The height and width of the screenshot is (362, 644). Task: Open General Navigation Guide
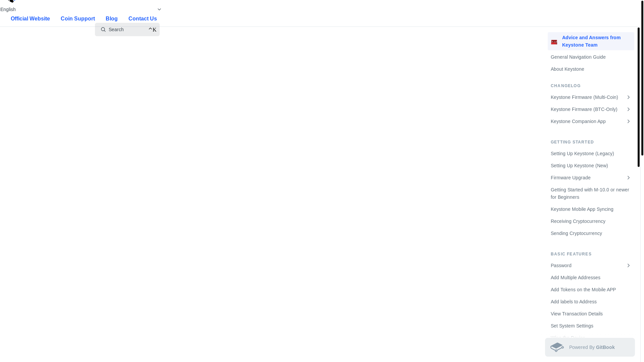[591, 57]
